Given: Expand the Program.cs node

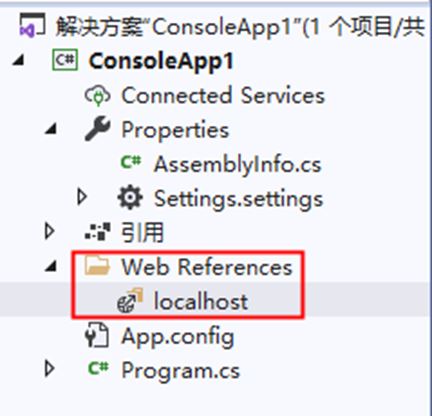Looking at the screenshot, I should 49,369.
